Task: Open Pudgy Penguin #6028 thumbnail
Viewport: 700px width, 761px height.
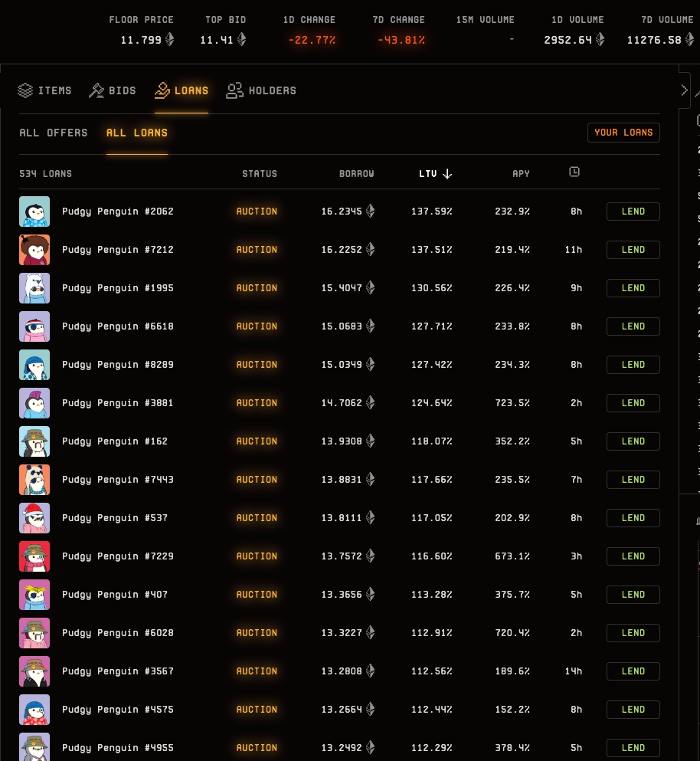Action: [x=34, y=633]
